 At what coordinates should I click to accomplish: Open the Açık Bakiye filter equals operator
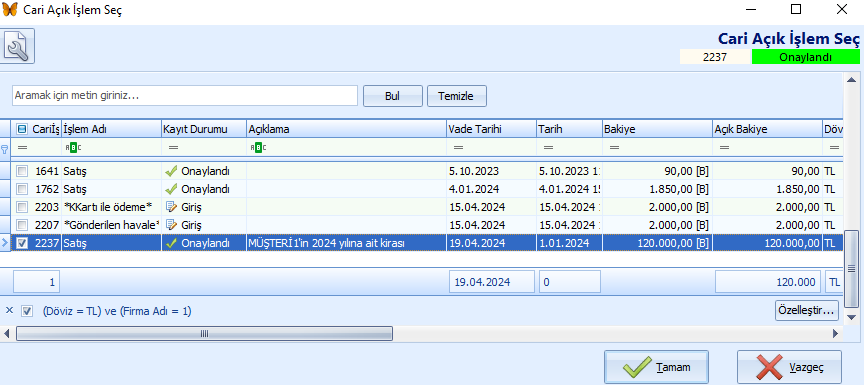pos(724,148)
